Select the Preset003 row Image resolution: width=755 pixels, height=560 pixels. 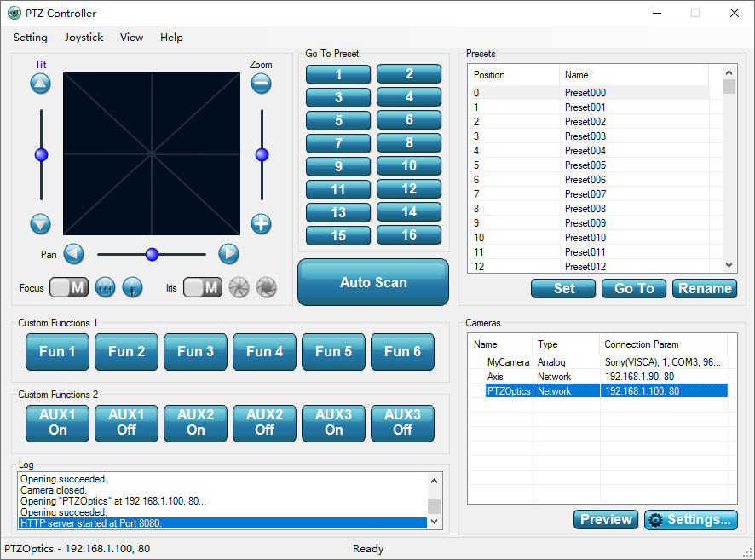(589, 136)
